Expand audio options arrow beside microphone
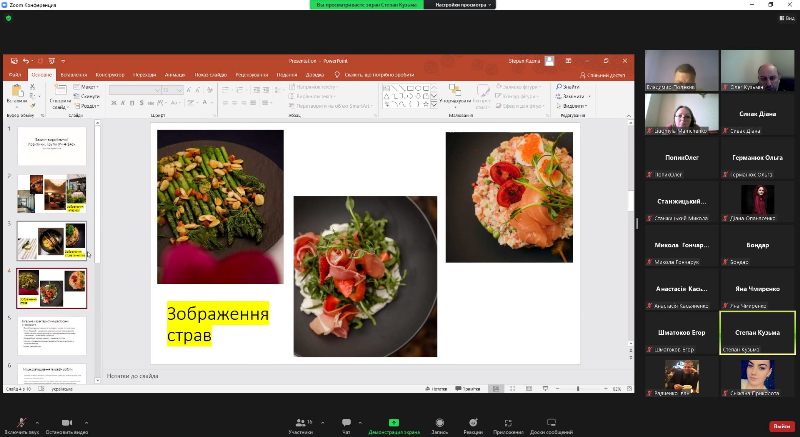 coord(37,422)
